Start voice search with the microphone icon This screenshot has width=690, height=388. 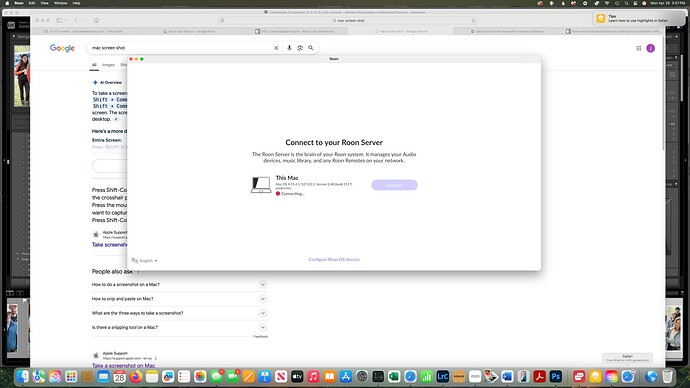click(289, 48)
